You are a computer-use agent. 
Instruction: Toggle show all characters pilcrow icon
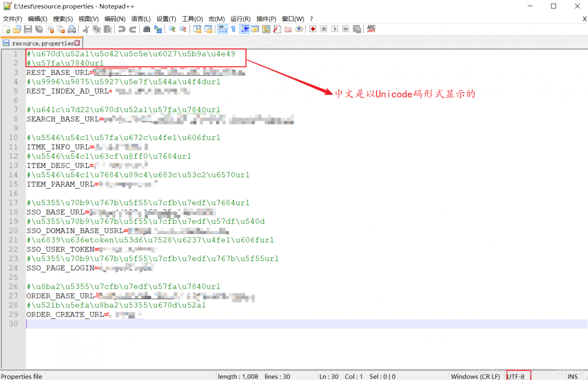(233, 29)
